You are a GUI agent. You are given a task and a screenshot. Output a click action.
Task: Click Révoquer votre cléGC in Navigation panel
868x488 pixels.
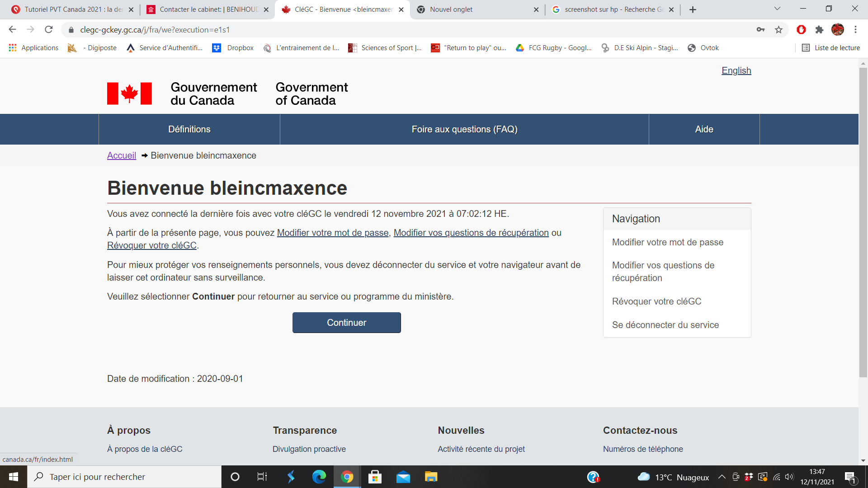(656, 301)
